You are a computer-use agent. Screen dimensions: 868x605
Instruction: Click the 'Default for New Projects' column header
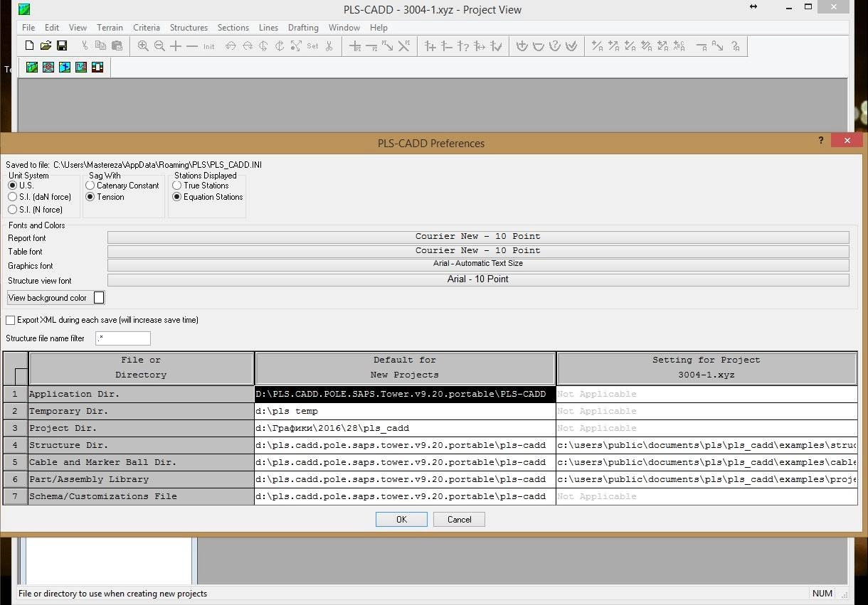pyautogui.click(x=405, y=368)
